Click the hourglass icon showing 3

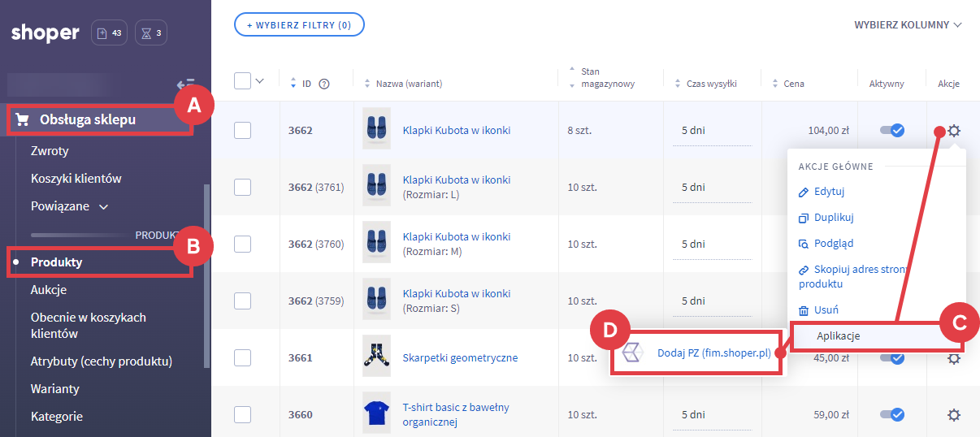151,33
